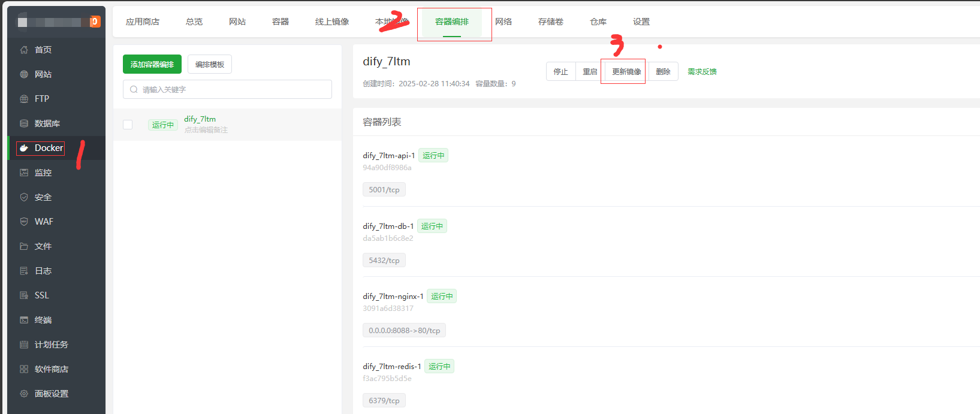The width and height of the screenshot is (980, 414).
Task: Select the FTP icon in sidebar
Action: pyautogui.click(x=24, y=99)
